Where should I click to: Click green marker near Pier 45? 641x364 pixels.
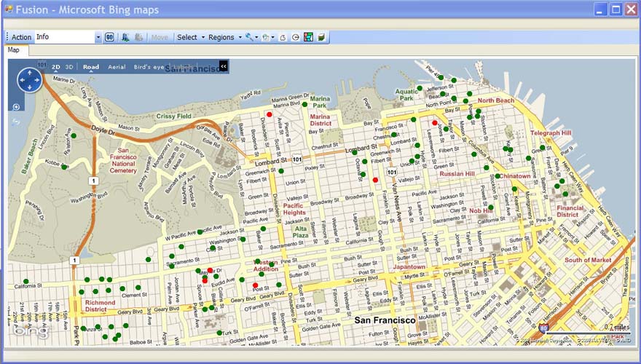tap(441, 77)
